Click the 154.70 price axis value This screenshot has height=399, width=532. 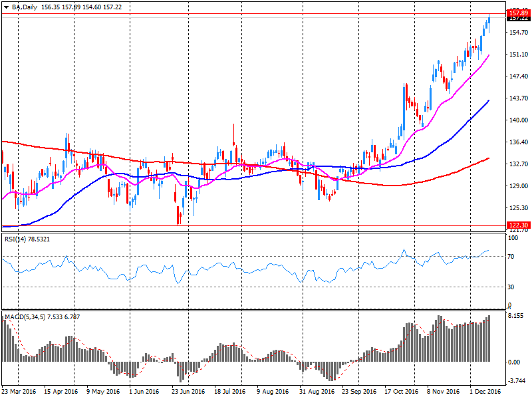pyautogui.click(x=519, y=32)
